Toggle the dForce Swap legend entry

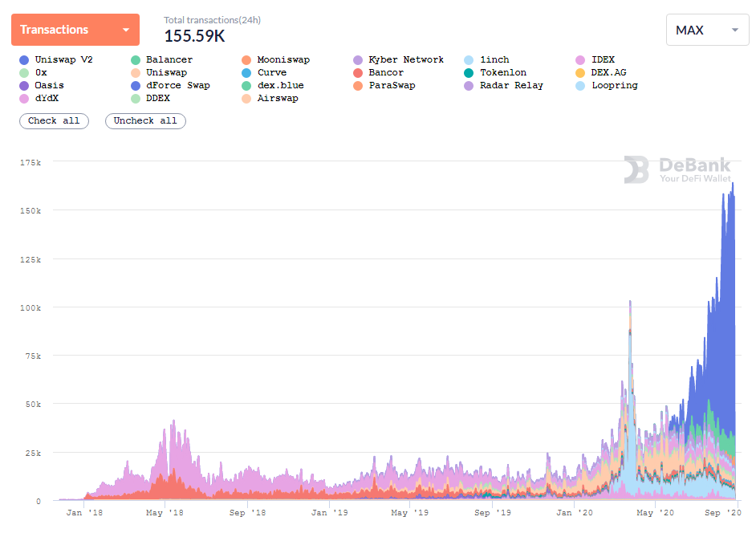click(x=170, y=85)
